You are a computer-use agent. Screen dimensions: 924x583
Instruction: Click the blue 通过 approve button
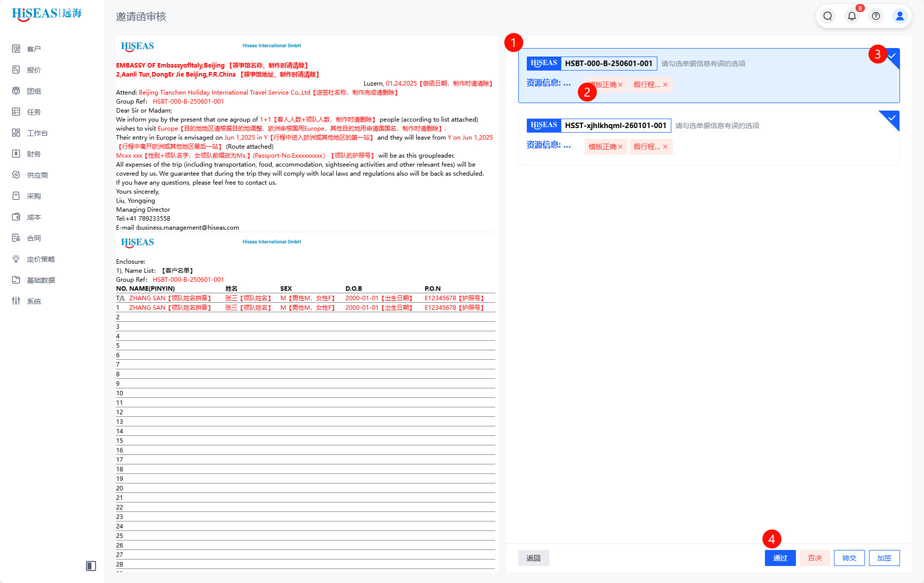[x=780, y=558]
